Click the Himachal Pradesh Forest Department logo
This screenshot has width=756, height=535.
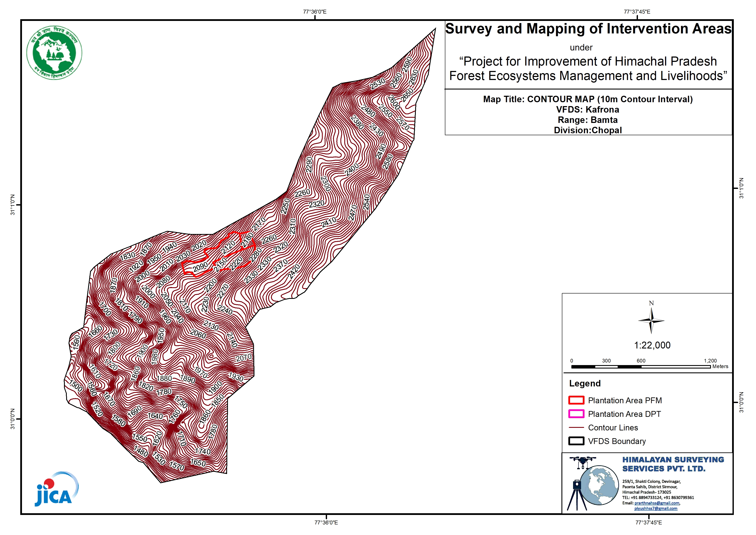54,53
